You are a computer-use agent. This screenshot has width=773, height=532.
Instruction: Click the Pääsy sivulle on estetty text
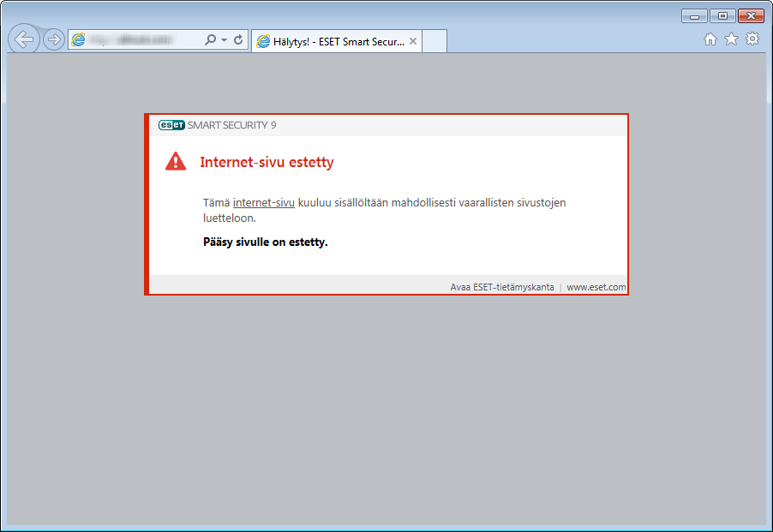[x=265, y=242]
